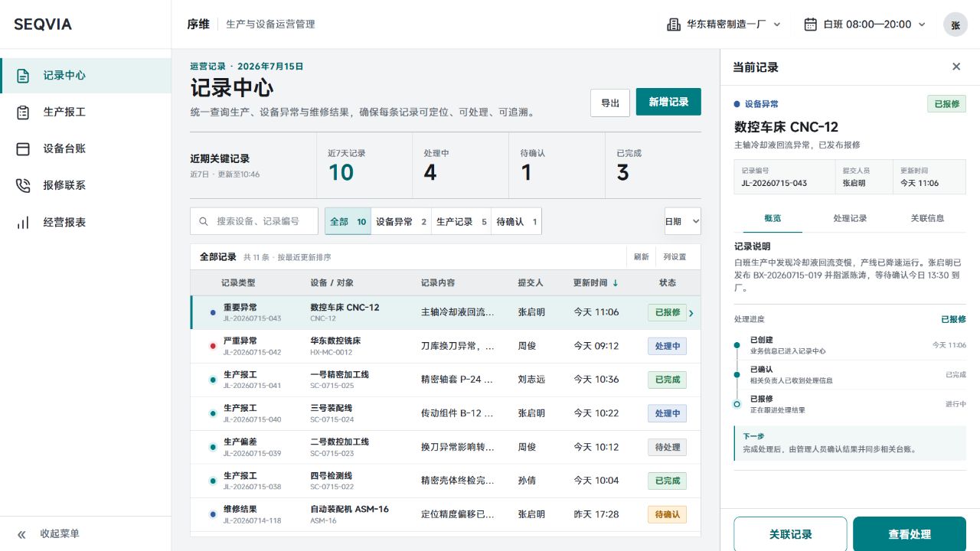Click the 新增记录 button
The height and width of the screenshot is (551, 980).
click(668, 102)
